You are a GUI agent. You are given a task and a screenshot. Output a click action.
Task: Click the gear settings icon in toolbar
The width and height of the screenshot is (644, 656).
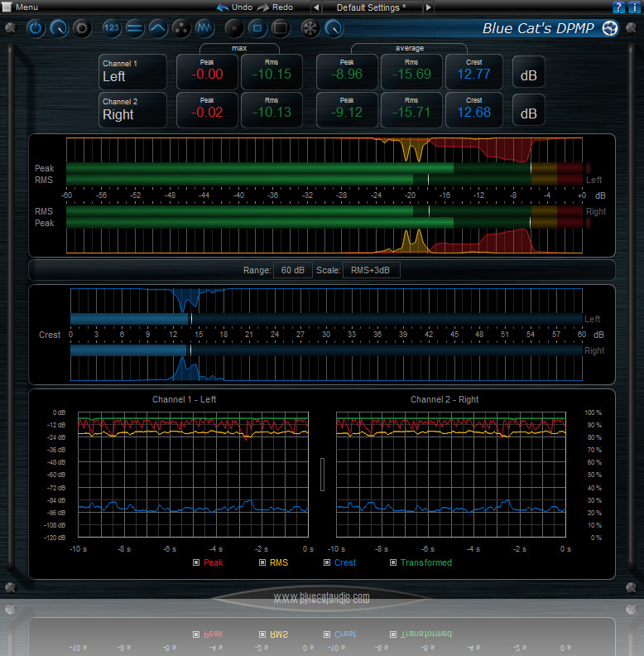click(x=81, y=29)
